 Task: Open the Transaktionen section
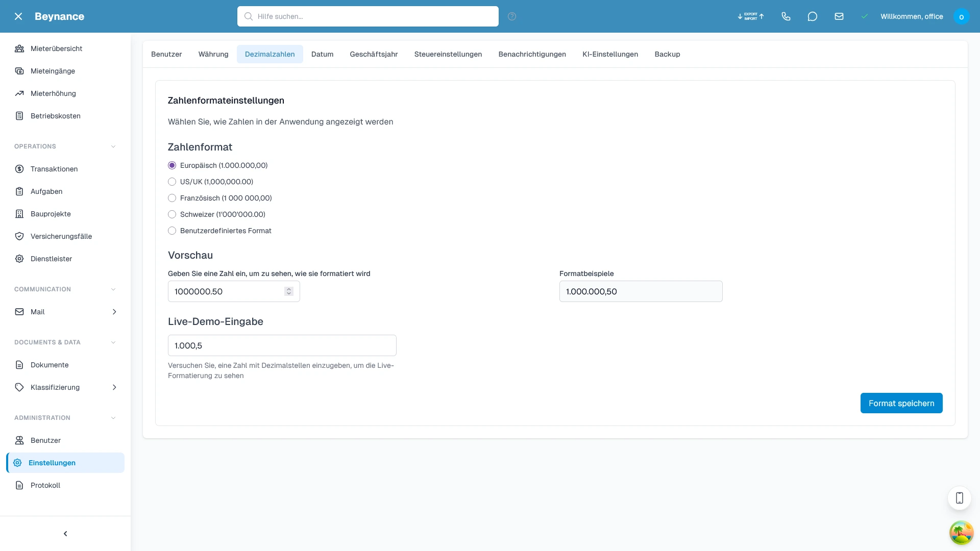[x=54, y=169]
